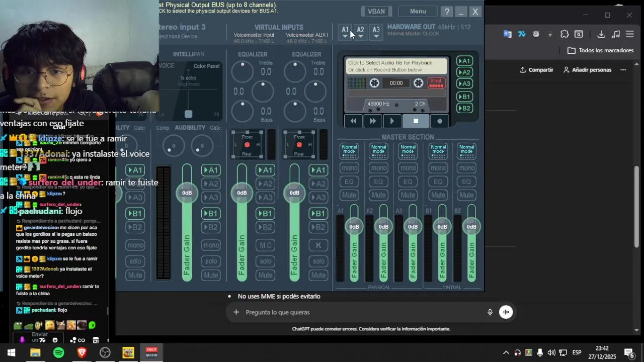Toggle A3 routing on Stereo Input 3 strip

tap(211, 198)
